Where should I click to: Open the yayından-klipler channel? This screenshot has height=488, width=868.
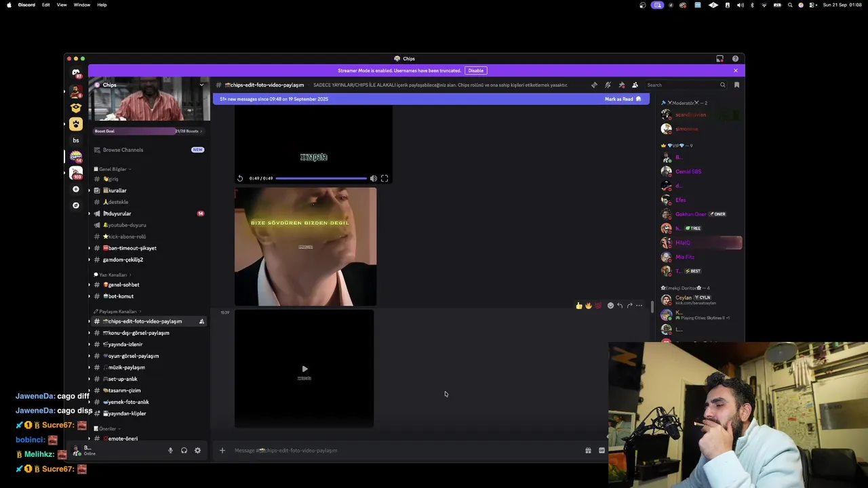(149, 413)
